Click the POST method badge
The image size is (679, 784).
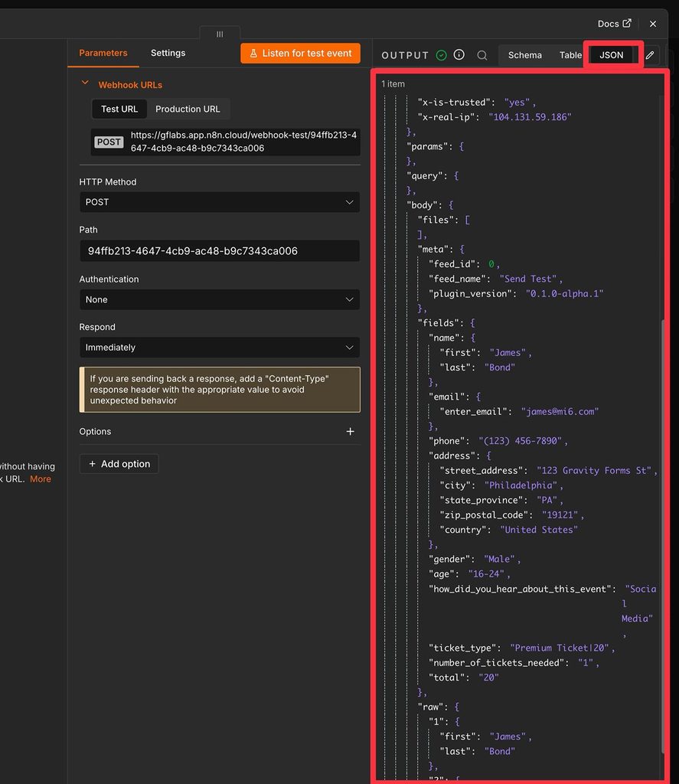[109, 142]
